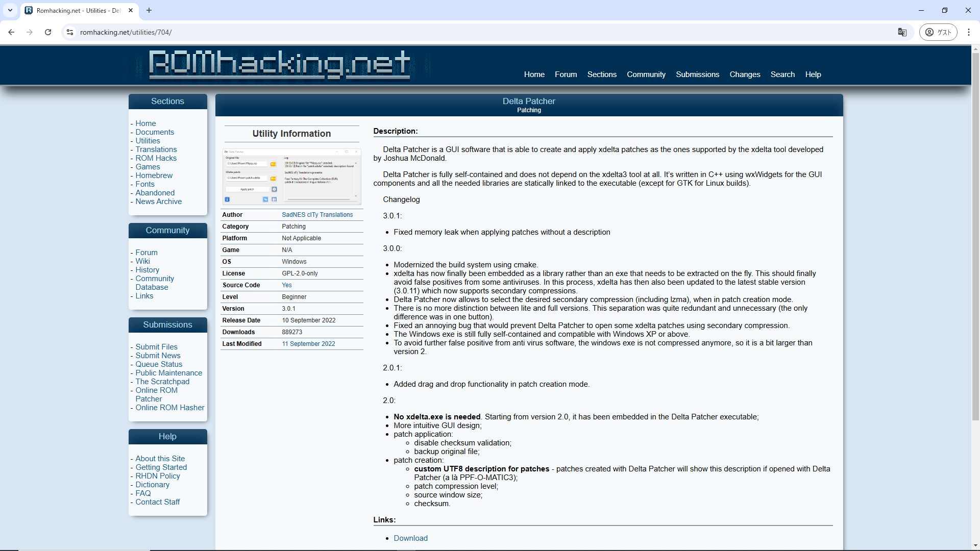Open RHDN Policy help link
Viewport: 980px width, 551px height.
pos(157,476)
